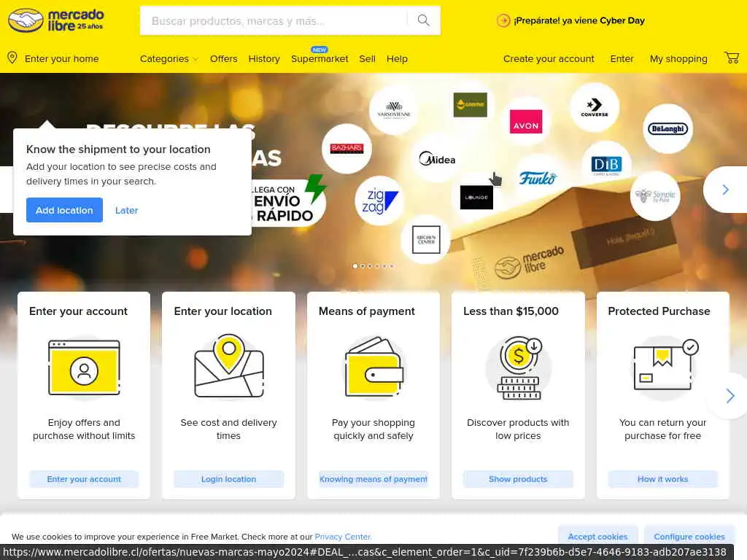Screen dimensions: 747x560
Task: Open the Simple by Puro brand bubble
Action: (x=655, y=195)
